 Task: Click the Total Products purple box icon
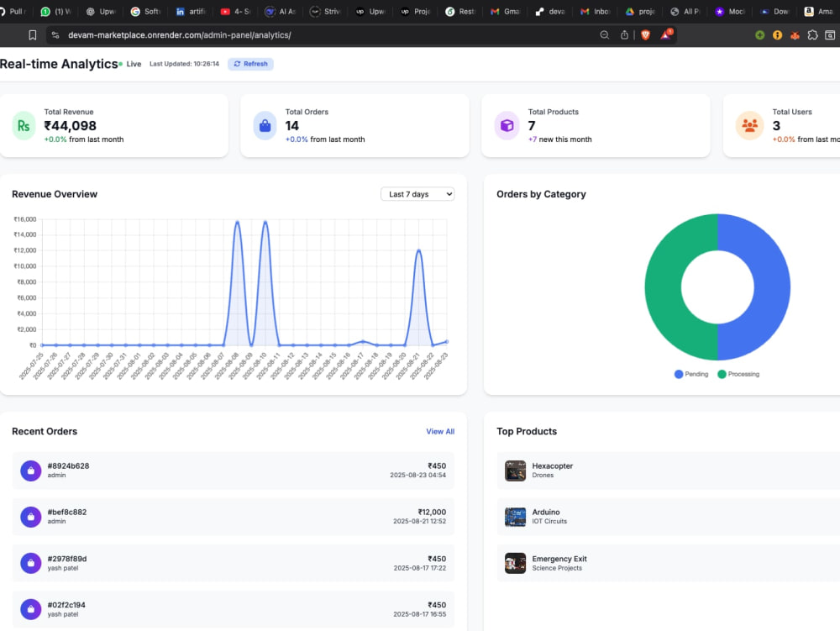pos(507,126)
